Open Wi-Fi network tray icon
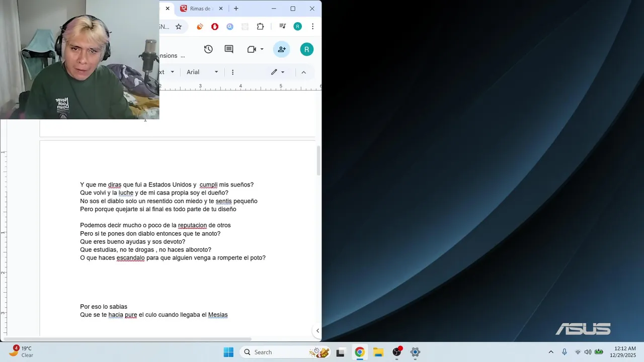Screen dimensions: 644x362 (x=578, y=352)
